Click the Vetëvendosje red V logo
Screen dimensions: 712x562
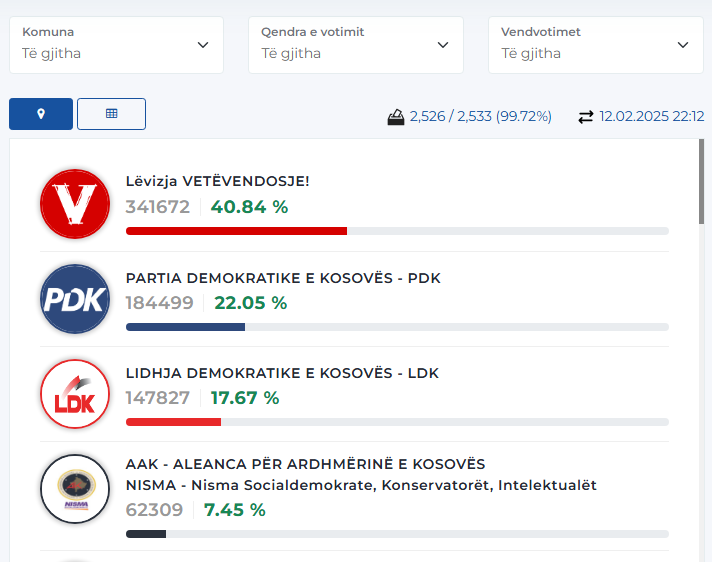pos(75,204)
